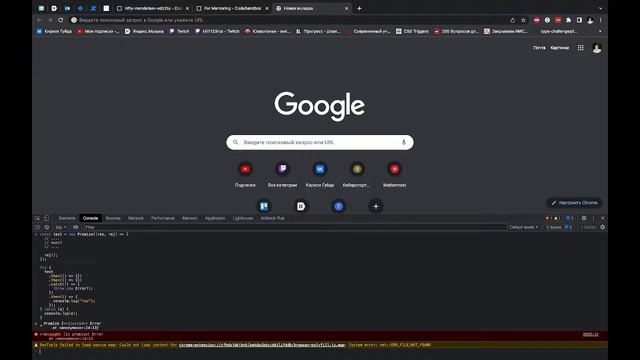Image resolution: width=640 pixels, height=360 pixels.
Task: Bookmark this page with the star icon
Action: [523, 20]
